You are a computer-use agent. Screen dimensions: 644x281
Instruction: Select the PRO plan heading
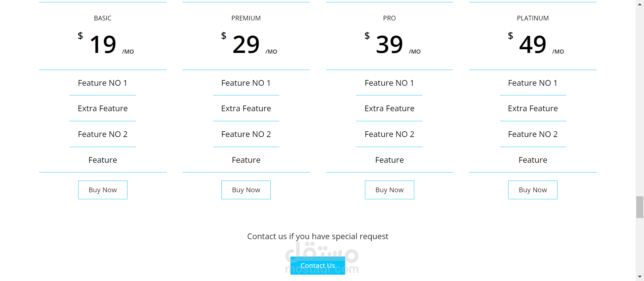point(389,18)
